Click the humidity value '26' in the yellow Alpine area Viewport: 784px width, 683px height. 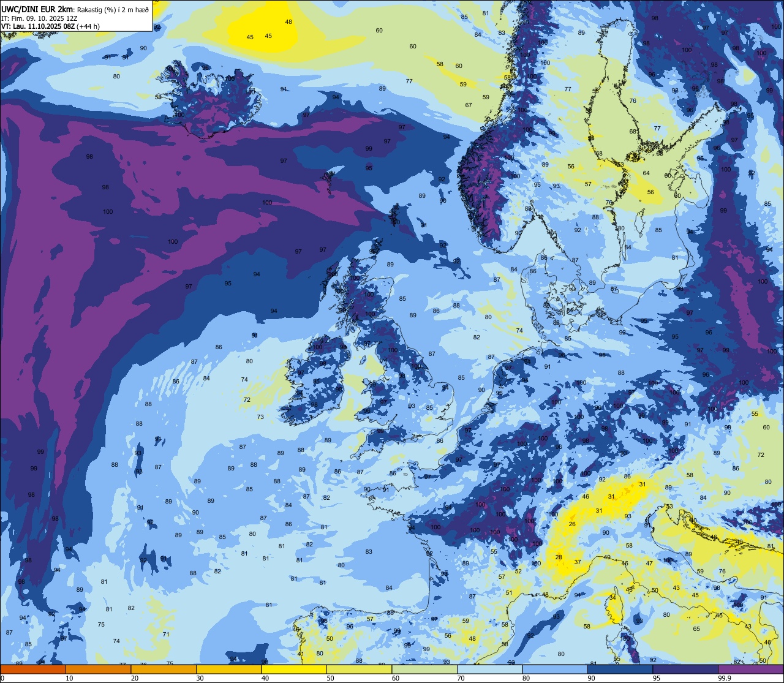tap(572, 524)
